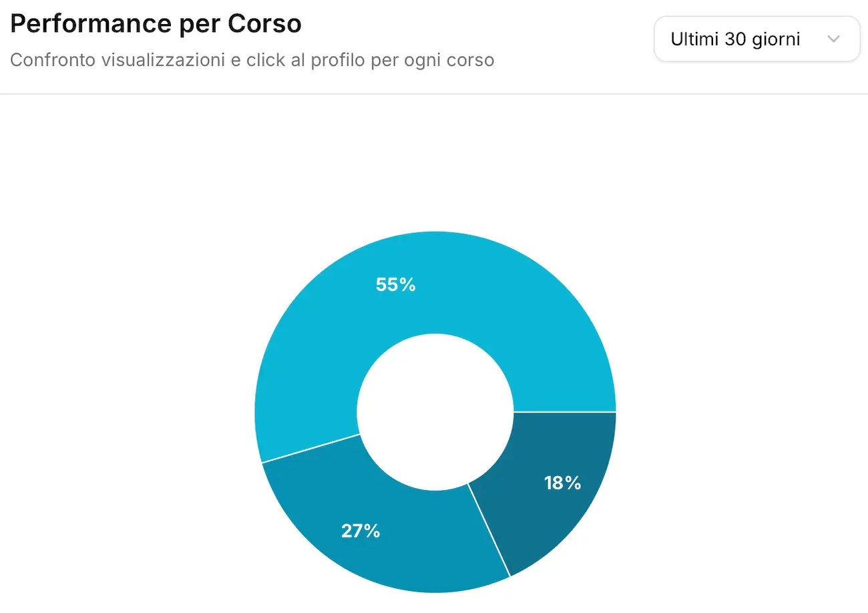
Task: Click the 18% percentage label
Action: pyautogui.click(x=562, y=482)
